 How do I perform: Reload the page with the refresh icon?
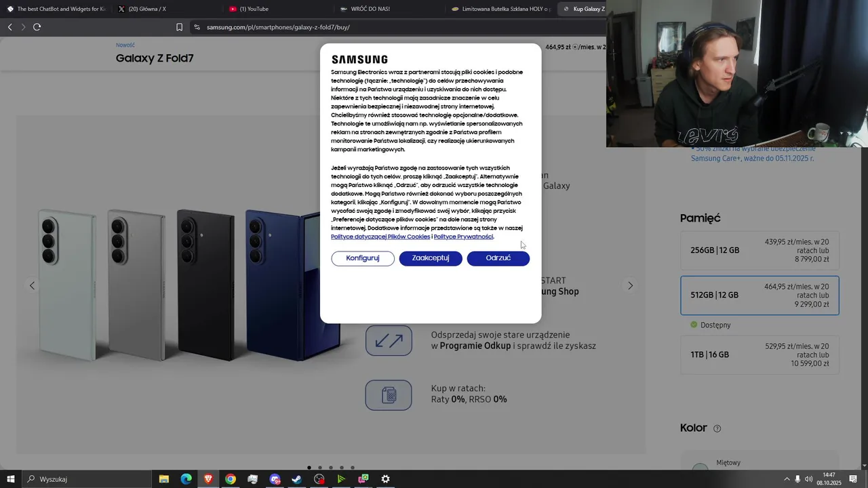coord(37,27)
